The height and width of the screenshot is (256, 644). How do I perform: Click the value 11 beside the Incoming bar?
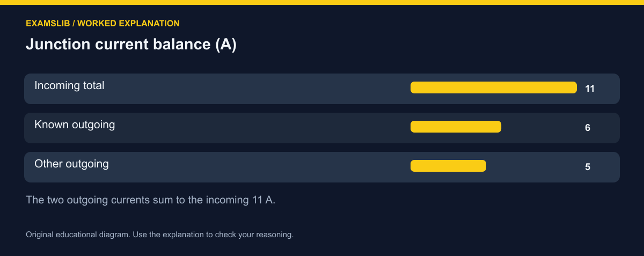pyautogui.click(x=590, y=89)
